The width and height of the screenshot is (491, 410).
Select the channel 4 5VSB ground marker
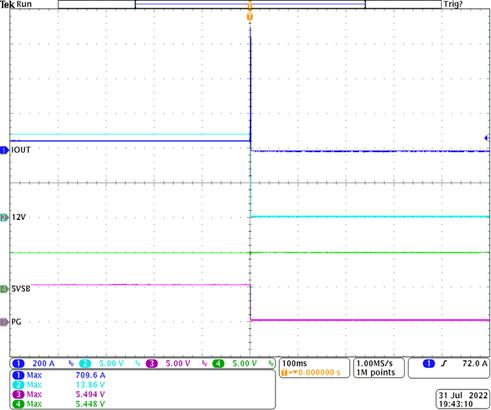(x=4, y=289)
